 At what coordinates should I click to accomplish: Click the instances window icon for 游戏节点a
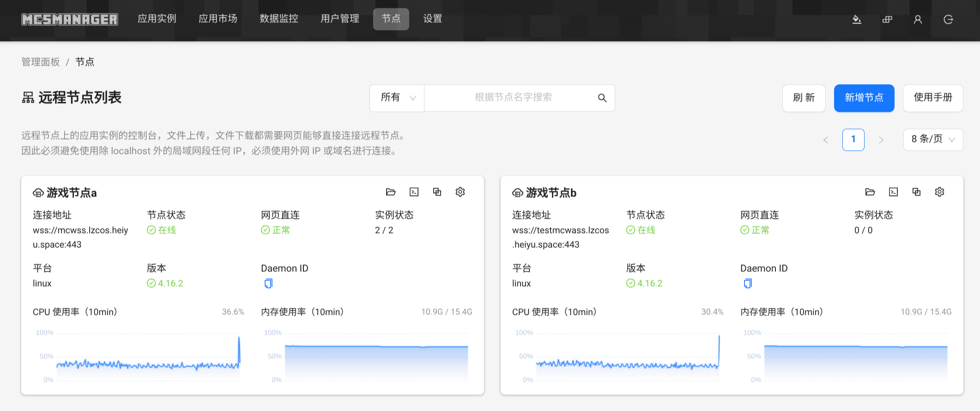[437, 192]
